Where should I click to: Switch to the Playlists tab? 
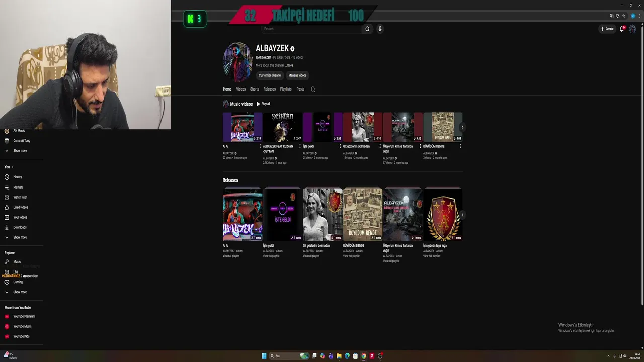point(286,89)
